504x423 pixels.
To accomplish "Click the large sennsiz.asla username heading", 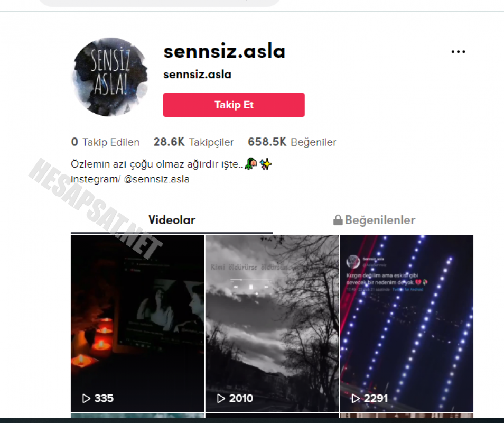I will click(225, 51).
